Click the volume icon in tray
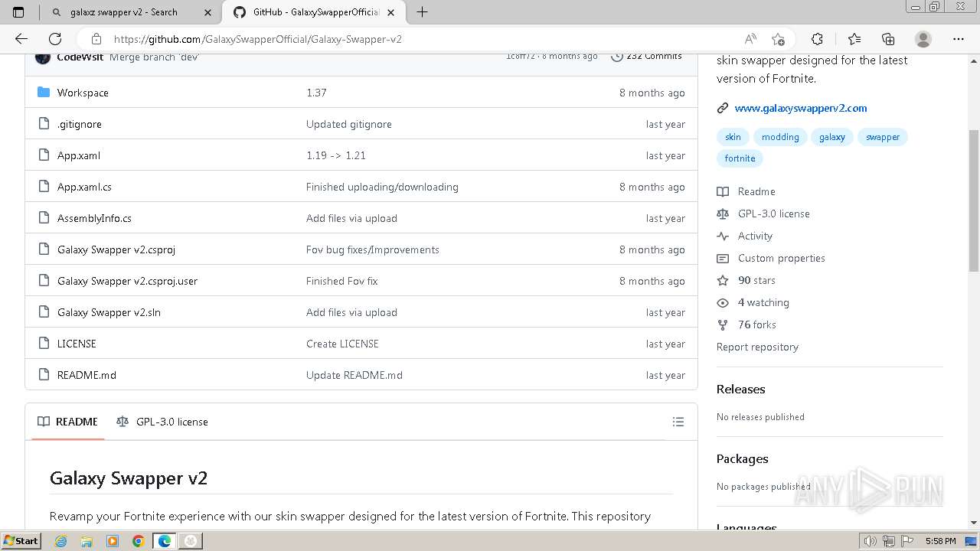 869,541
